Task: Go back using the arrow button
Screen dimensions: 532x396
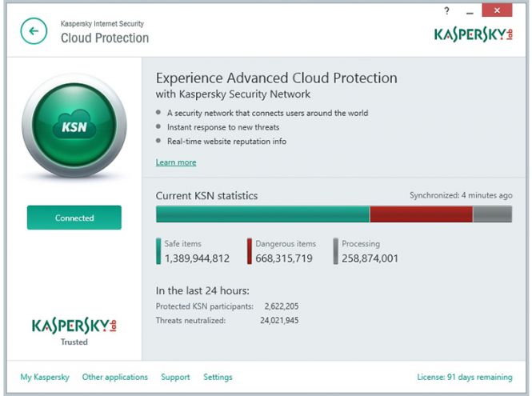Action: click(x=34, y=31)
